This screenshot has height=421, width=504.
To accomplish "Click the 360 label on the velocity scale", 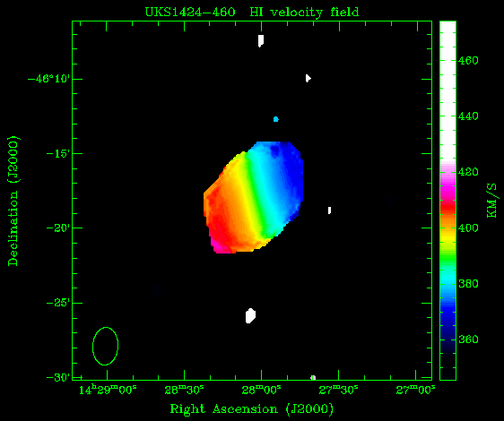I will 468,339.
